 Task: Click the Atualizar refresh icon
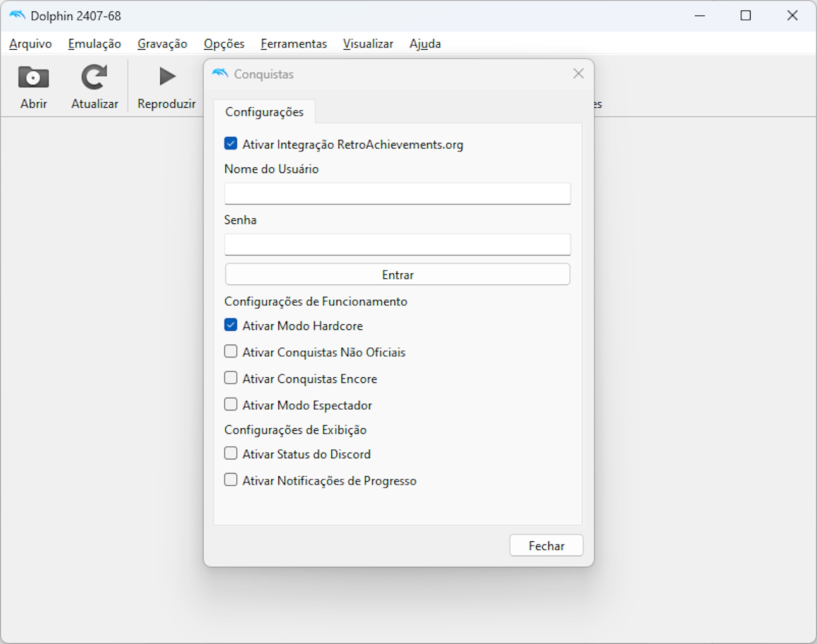[94, 78]
